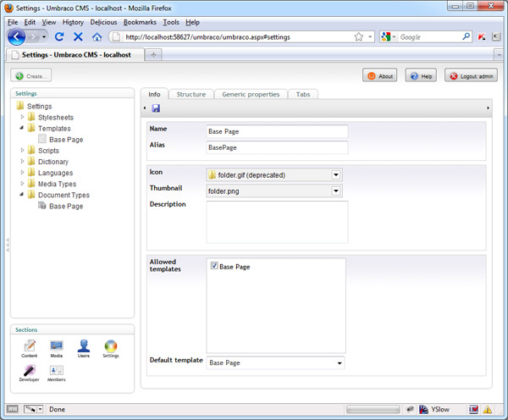The height and width of the screenshot is (420, 508).
Task: Open the Members section
Action: coord(57,373)
